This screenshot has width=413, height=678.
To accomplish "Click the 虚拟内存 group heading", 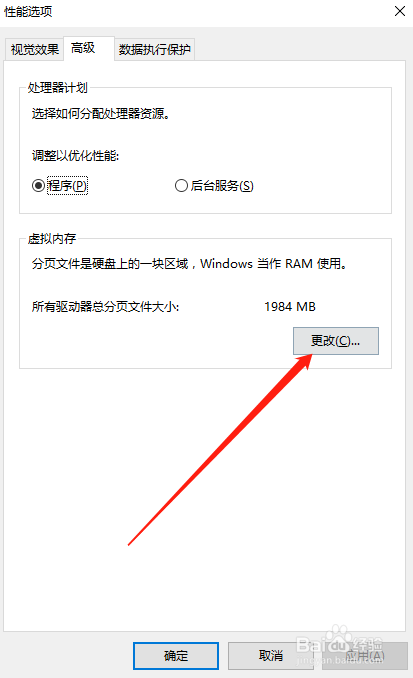I will [x=52, y=239].
